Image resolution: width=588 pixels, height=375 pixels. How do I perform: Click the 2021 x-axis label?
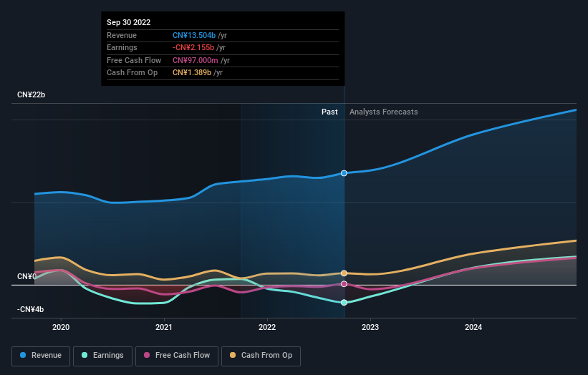click(164, 327)
